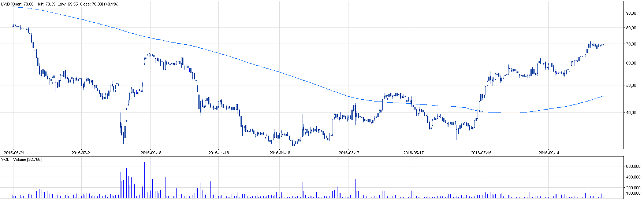
Task: Click the 2016-05-17 date on time axis
Action: coord(413,153)
